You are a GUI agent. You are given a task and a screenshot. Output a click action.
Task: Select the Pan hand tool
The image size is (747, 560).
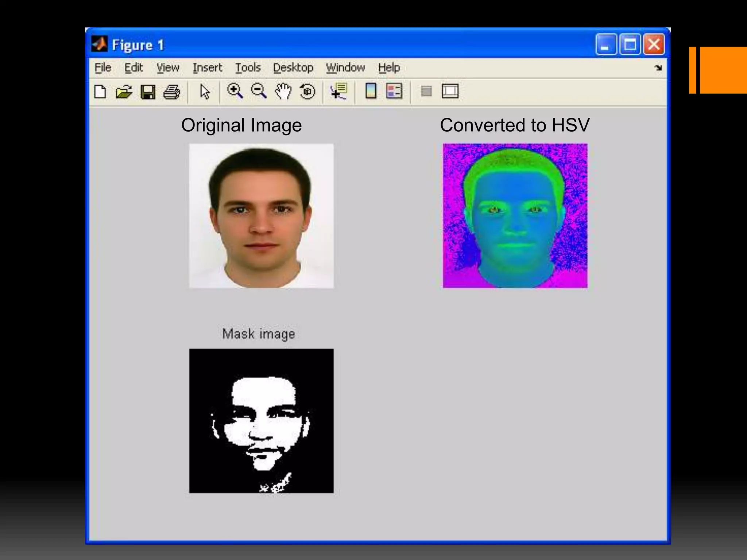(283, 91)
